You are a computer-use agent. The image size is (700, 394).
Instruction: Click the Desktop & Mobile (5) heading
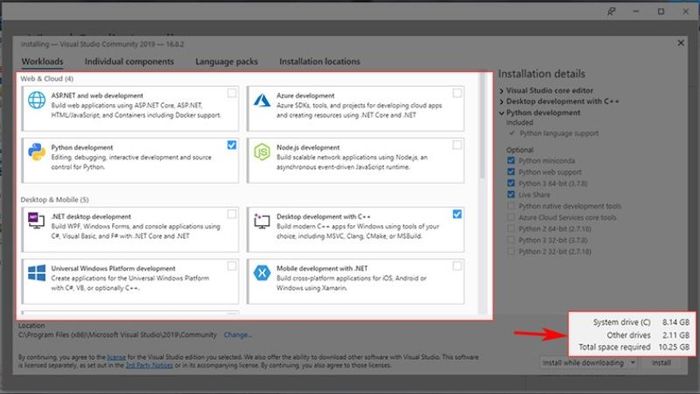[x=54, y=199]
